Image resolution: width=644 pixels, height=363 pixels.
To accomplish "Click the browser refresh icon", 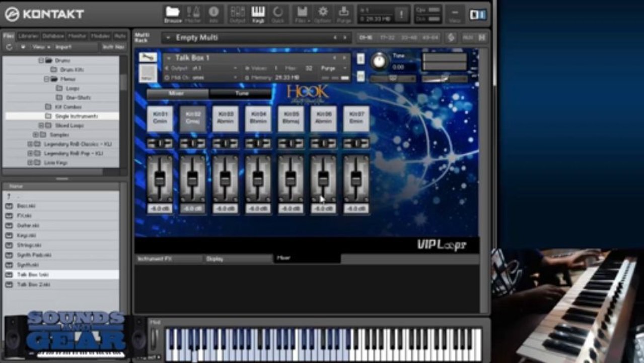I will coord(9,47).
